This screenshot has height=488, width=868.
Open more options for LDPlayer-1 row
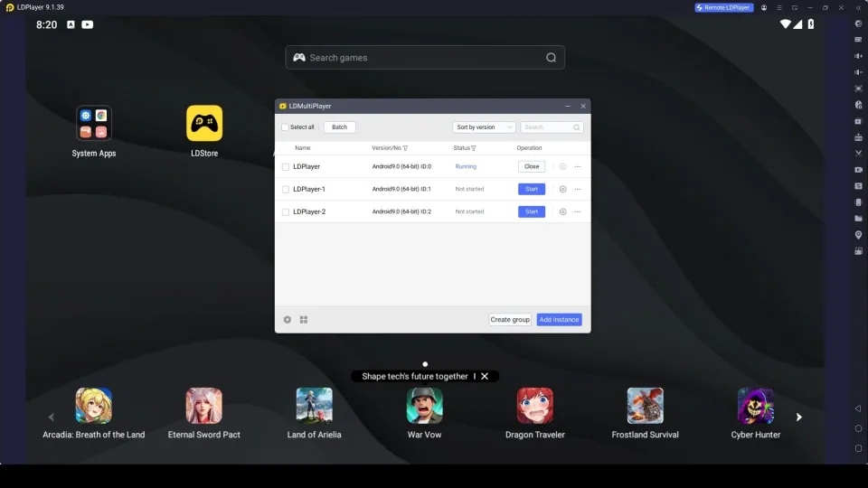point(578,189)
